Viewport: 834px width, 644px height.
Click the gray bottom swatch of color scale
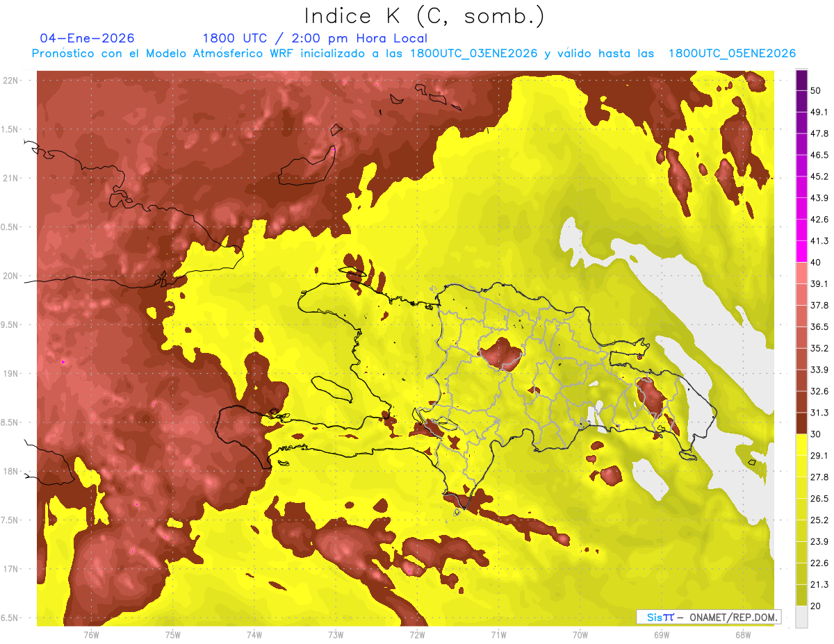(801, 617)
